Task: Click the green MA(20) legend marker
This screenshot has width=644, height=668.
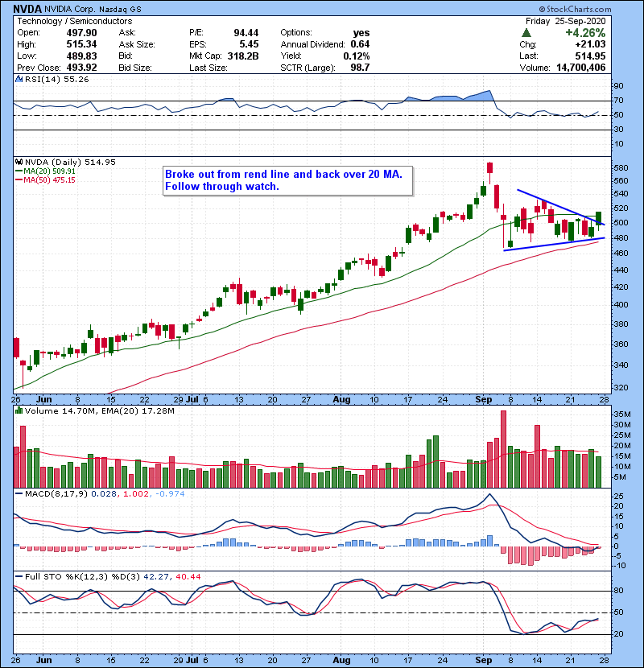Action: point(18,171)
